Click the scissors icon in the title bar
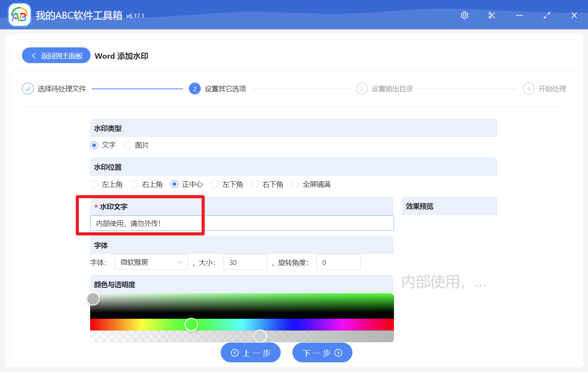The image size is (588, 372). point(492,15)
